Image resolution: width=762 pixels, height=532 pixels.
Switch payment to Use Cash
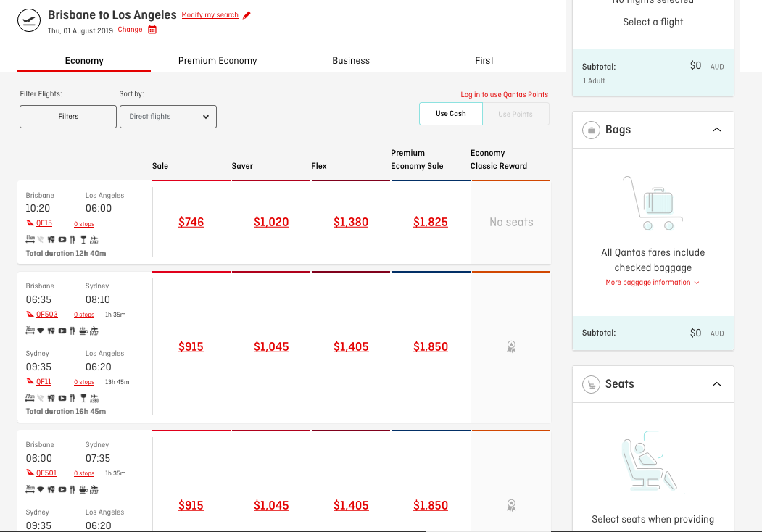click(x=451, y=114)
